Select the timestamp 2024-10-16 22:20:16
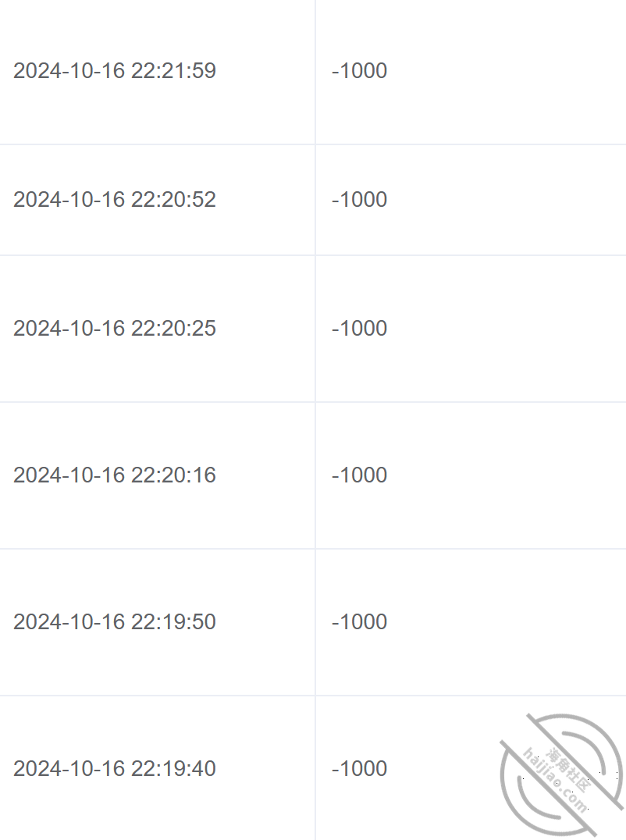Screen dimensions: 626x840 (x=115, y=475)
